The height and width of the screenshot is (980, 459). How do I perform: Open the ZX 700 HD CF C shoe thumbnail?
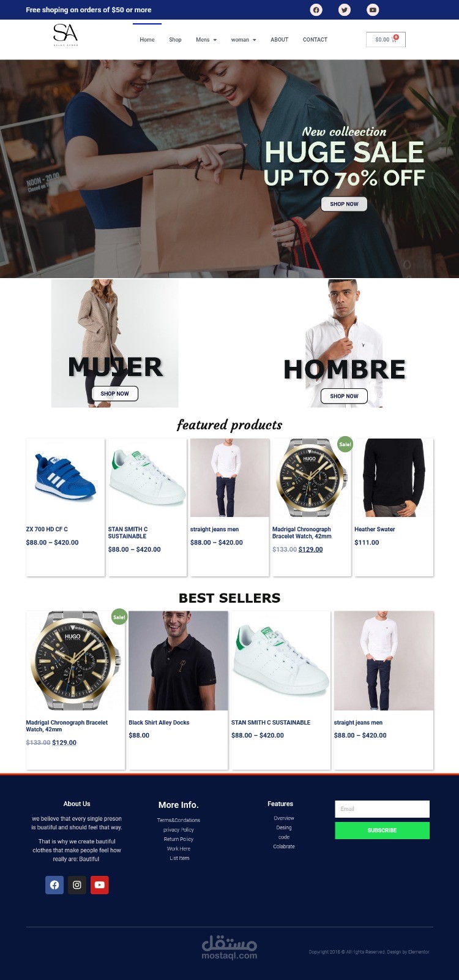[65, 478]
